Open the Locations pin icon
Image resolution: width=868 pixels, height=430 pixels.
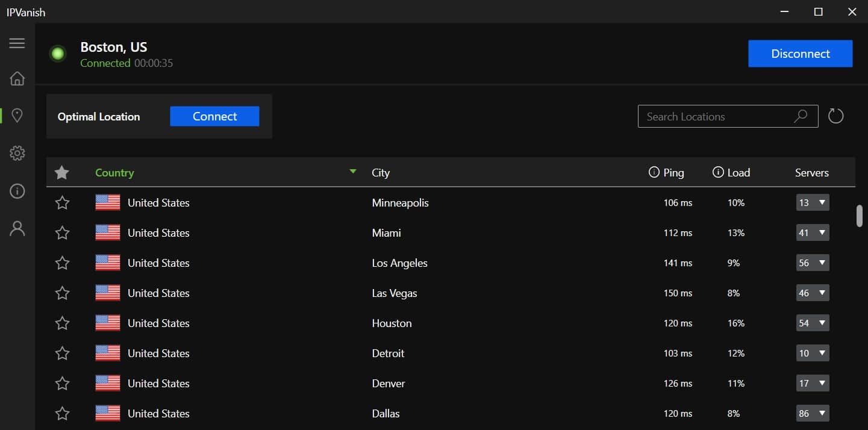[17, 116]
